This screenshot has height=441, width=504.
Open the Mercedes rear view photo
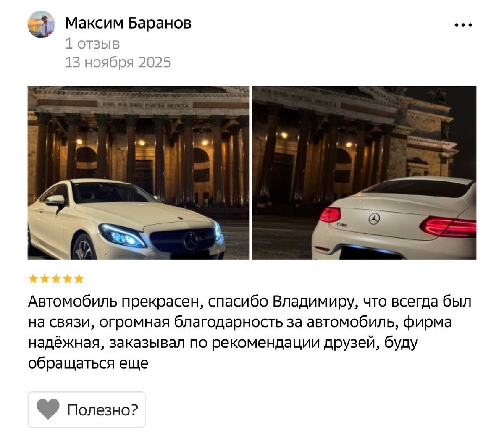coord(364,173)
